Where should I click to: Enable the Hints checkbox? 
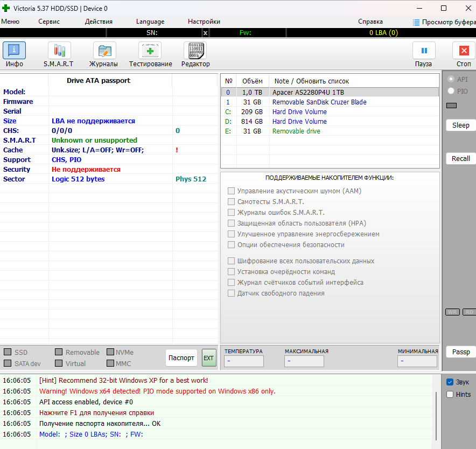click(x=450, y=395)
